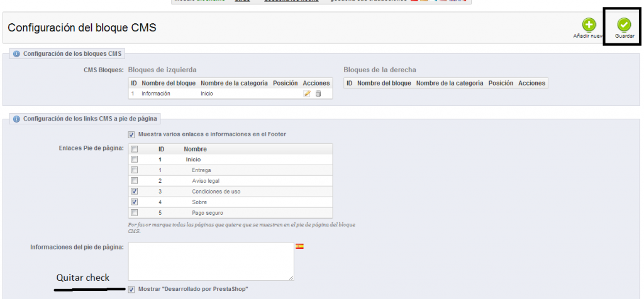Click the Añadir nuevo plus icon
Viewport: 644px width, 299px height.
(x=589, y=25)
